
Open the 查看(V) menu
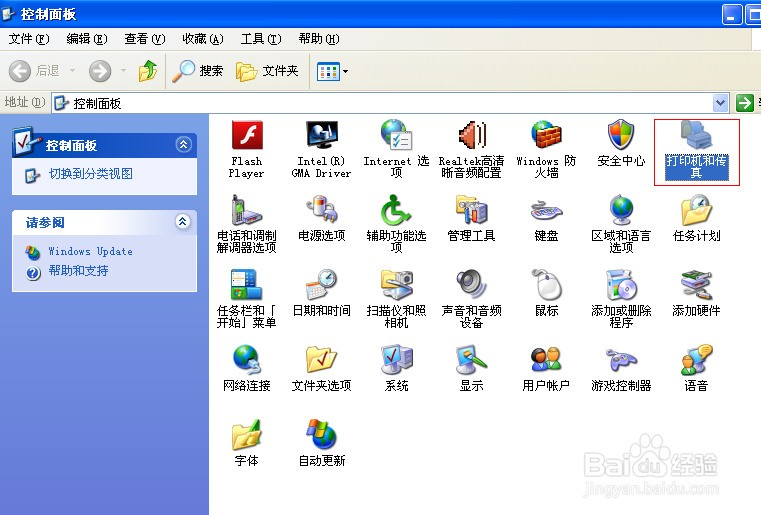click(x=145, y=39)
